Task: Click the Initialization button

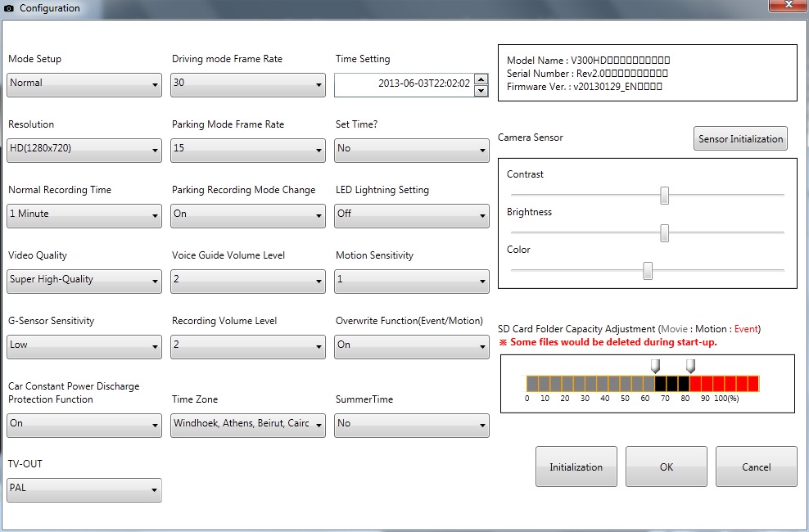Action: point(576,467)
